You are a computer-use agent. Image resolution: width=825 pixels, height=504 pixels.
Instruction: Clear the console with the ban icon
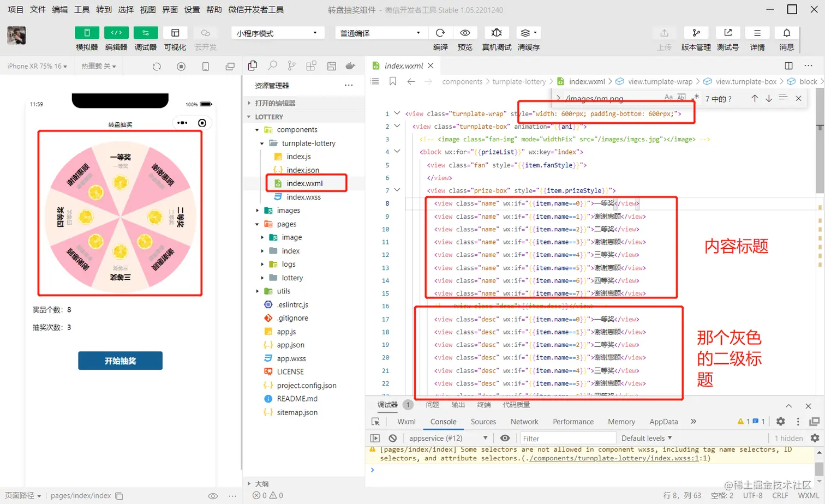coord(393,438)
